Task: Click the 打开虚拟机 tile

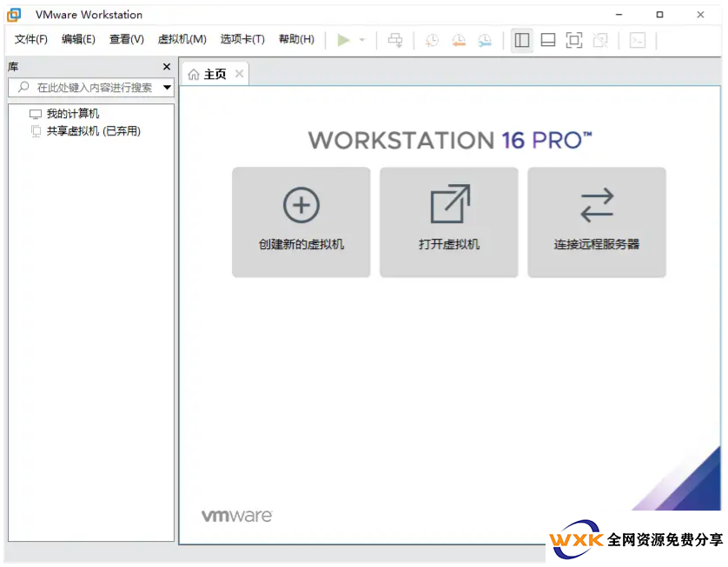Action: tap(449, 222)
